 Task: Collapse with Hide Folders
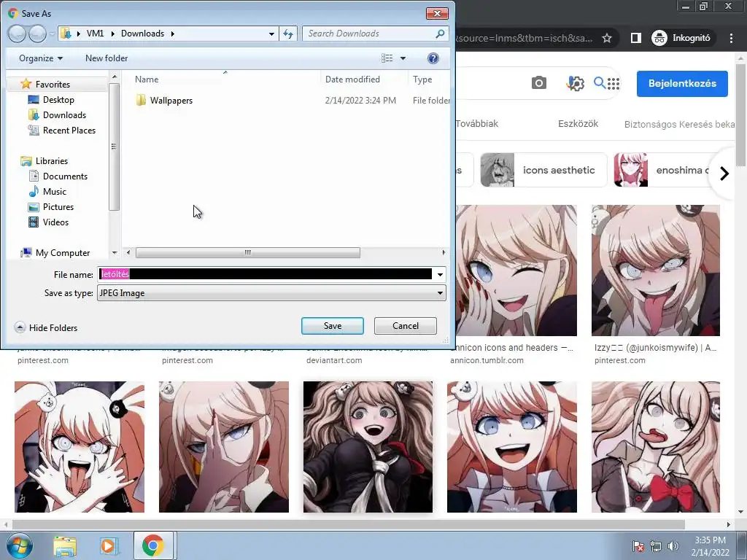pos(46,327)
